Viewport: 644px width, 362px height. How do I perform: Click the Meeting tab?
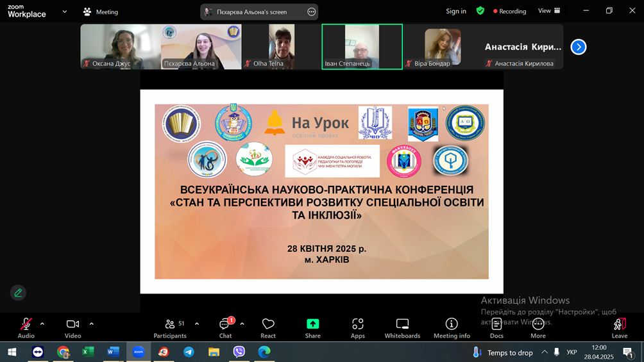pyautogui.click(x=101, y=12)
